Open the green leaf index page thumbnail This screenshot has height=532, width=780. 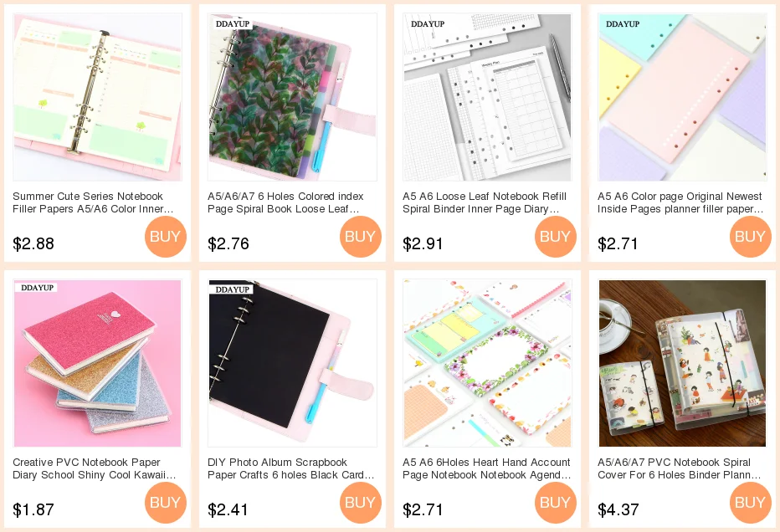click(293, 97)
